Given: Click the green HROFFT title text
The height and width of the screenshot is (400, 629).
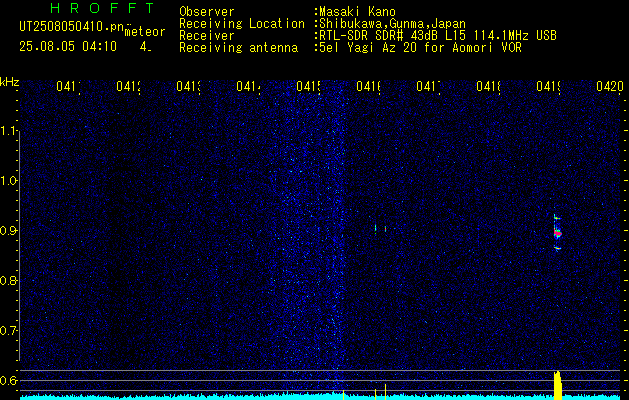Looking at the screenshot, I should pos(103,8).
